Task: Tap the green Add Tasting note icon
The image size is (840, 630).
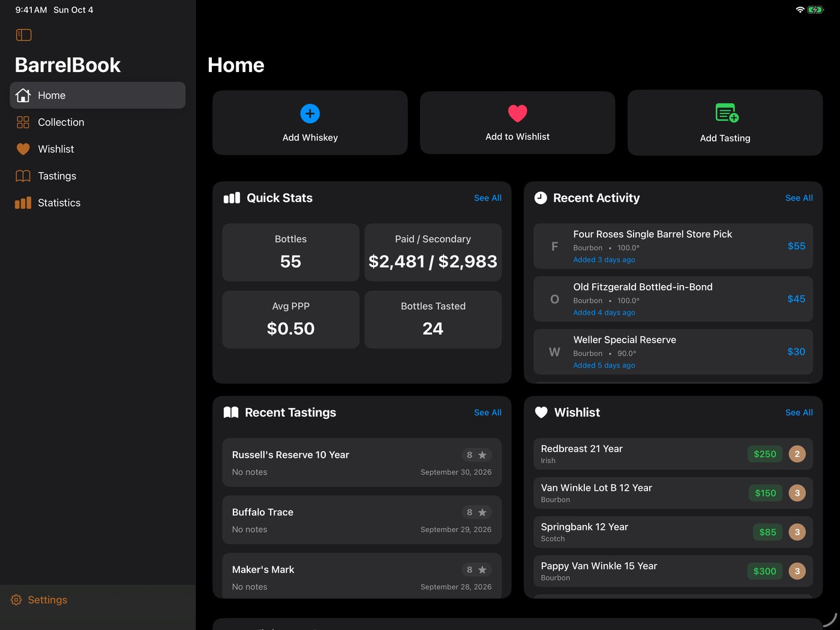Action: click(x=727, y=113)
